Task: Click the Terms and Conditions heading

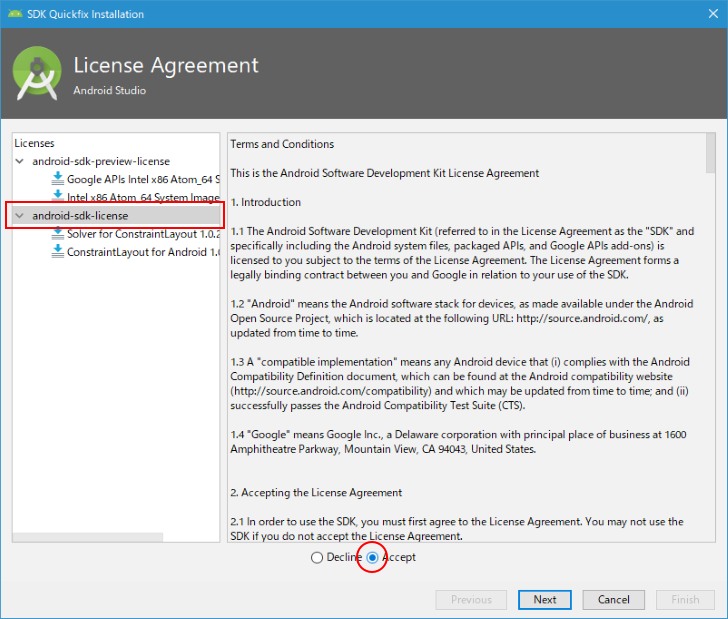Action: (282, 144)
